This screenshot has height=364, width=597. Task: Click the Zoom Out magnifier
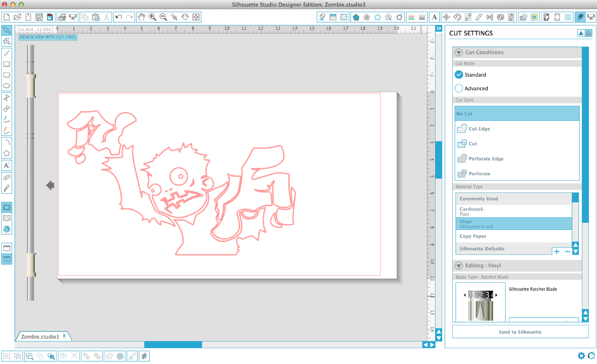tap(163, 17)
